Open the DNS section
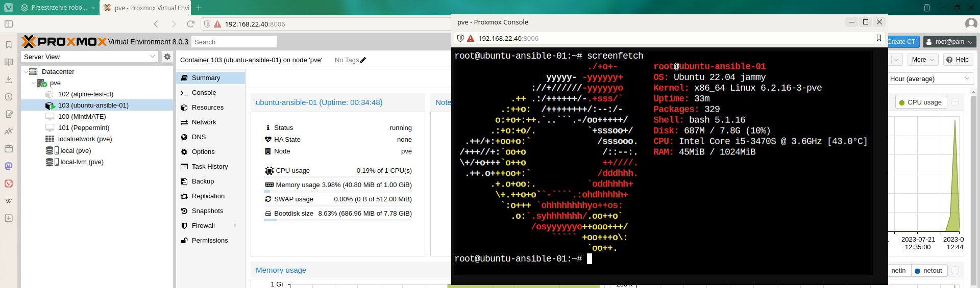980x288 pixels. (211, 137)
